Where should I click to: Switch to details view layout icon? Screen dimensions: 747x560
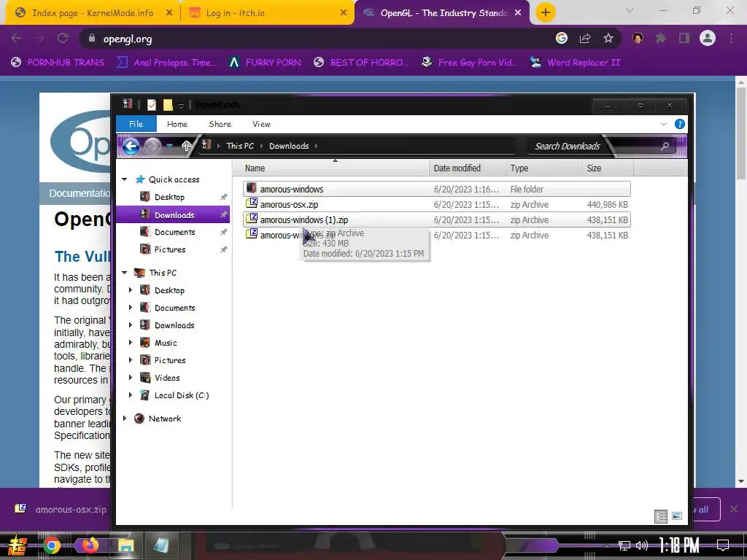[x=661, y=516]
